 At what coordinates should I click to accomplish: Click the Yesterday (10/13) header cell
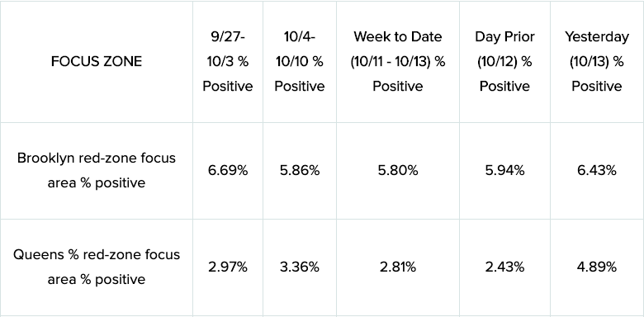point(597,62)
